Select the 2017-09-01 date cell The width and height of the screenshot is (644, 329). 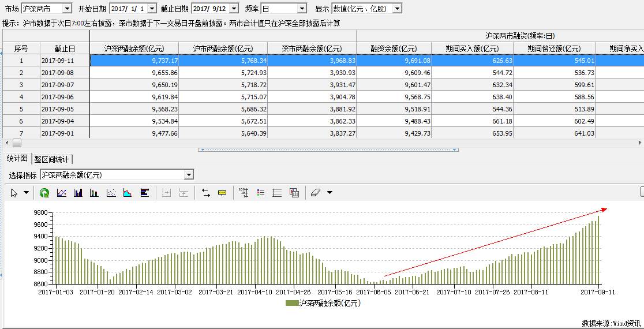tap(65, 133)
